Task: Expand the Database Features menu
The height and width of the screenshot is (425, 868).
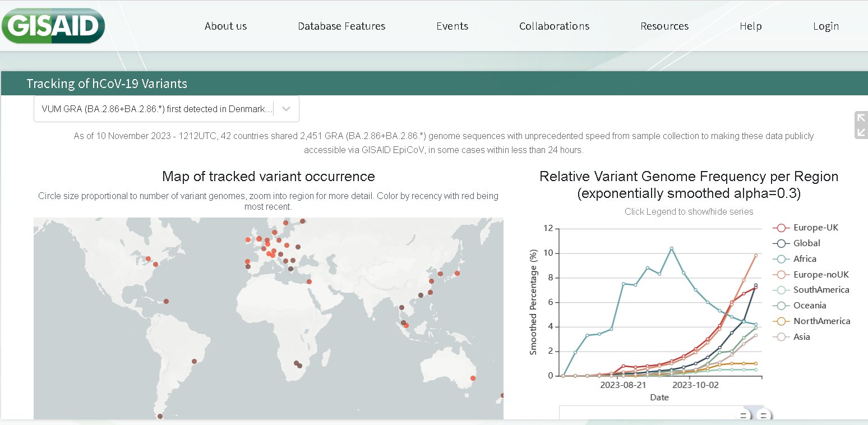Action: [341, 26]
